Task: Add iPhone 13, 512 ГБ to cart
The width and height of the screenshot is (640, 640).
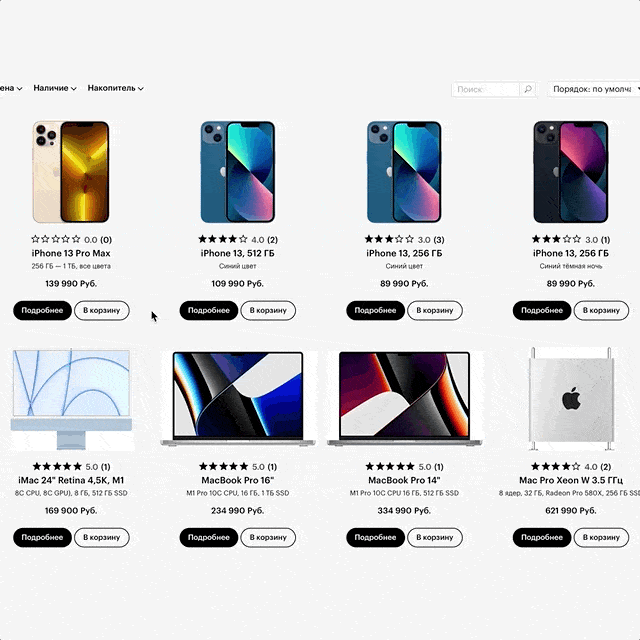Action: [x=268, y=310]
